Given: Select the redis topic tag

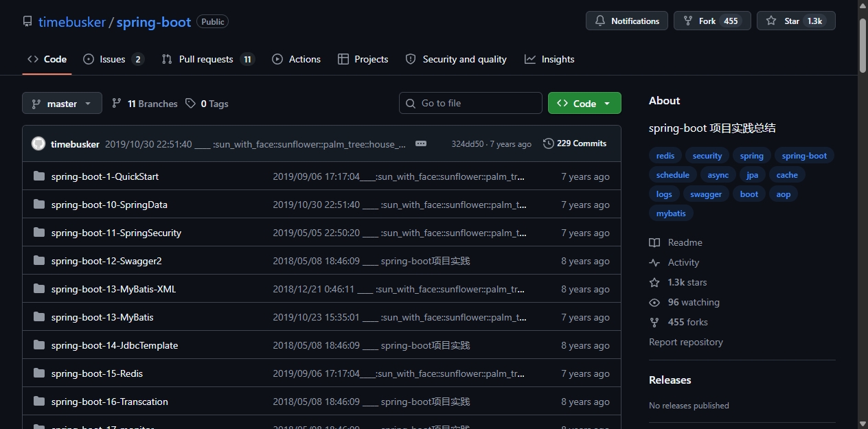Looking at the screenshot, I should tap(665, 156).
